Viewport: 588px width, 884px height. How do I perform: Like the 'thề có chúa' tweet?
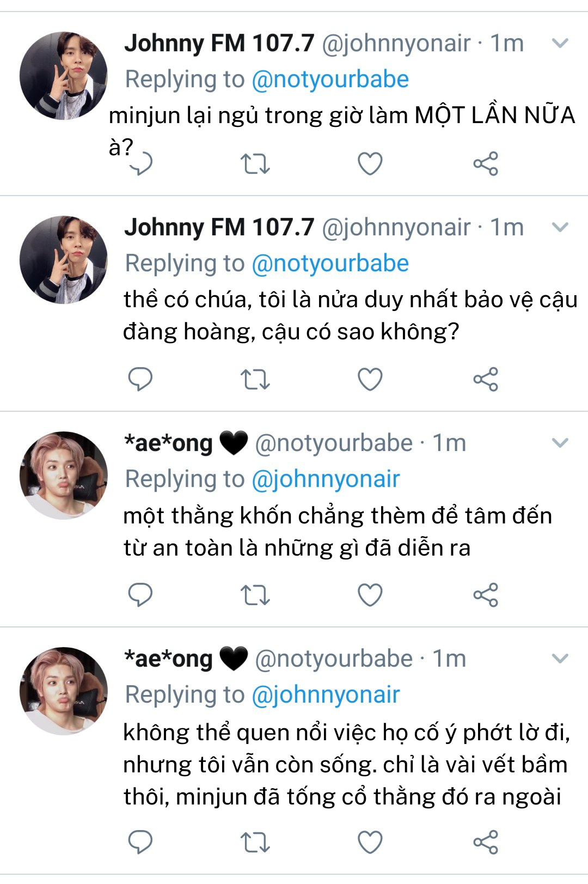click(370, 379)
